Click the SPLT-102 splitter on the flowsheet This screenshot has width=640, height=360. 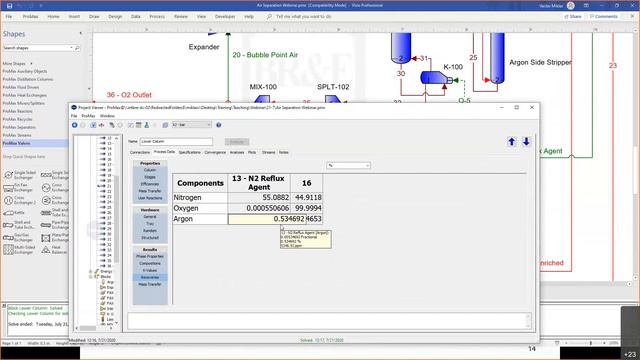point(333,99)
